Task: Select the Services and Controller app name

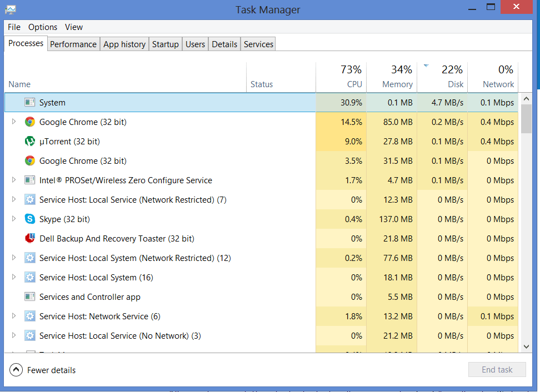Action: [90, 297]
